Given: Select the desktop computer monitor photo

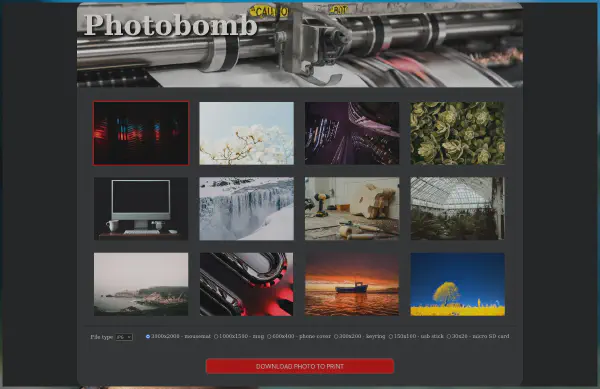Looking at the screenshot, I should [141, 208].
